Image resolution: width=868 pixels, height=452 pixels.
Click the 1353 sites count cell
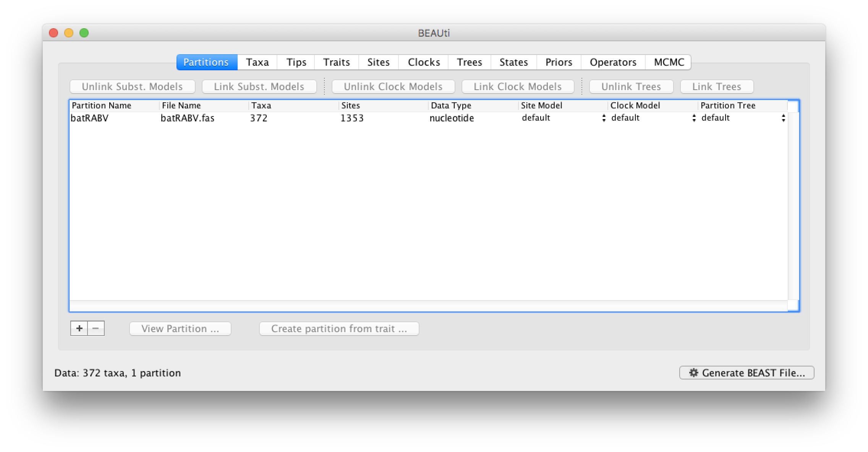coord(384,118)
